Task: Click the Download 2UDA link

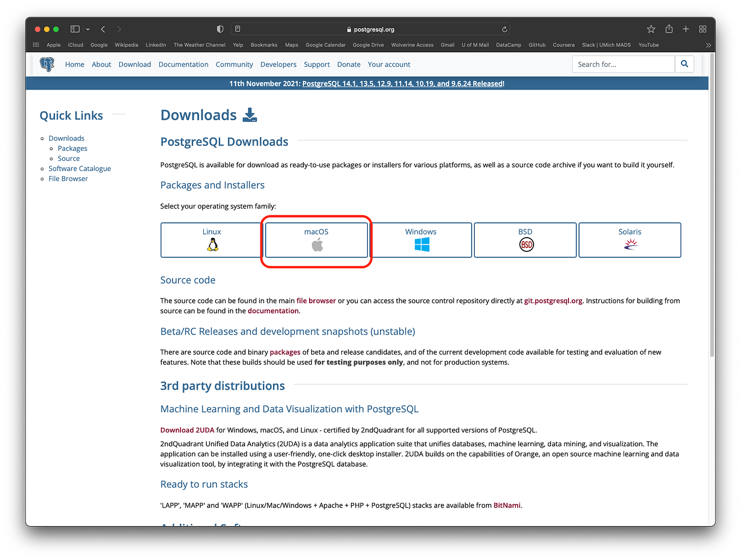Action: pyautogui.click(x=187, y=430)
